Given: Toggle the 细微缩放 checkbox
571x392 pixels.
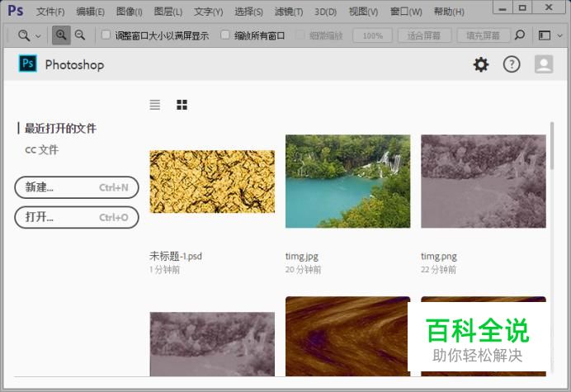Looking at the screenshot, I should [300, 35].
